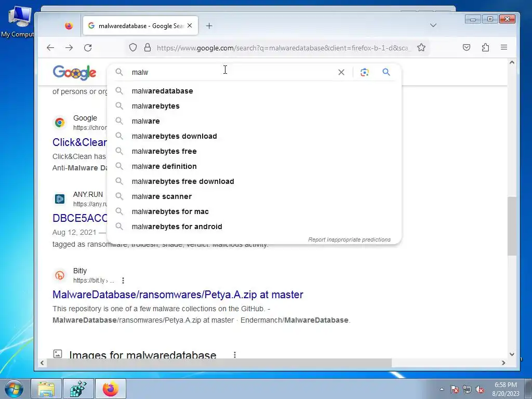Click the horizontal scrollbar thumb
The image size is (532, 399).
click(219, 363)
